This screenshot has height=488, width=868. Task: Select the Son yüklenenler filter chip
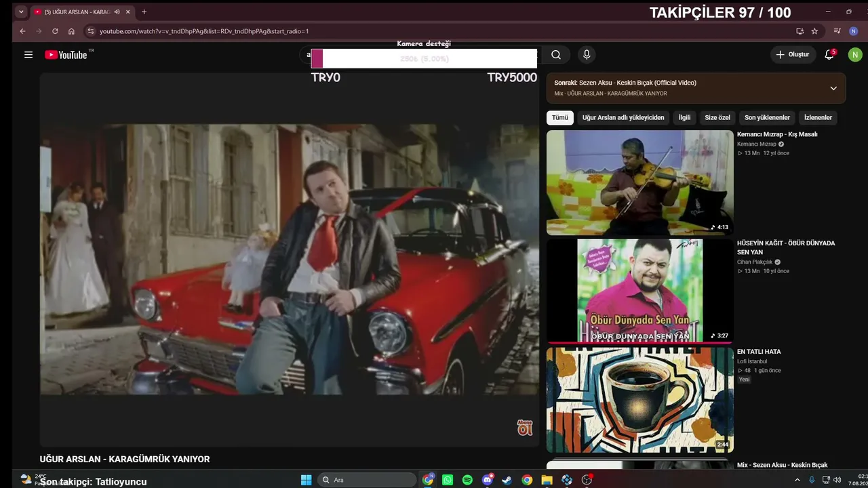[x=767, y=118]
